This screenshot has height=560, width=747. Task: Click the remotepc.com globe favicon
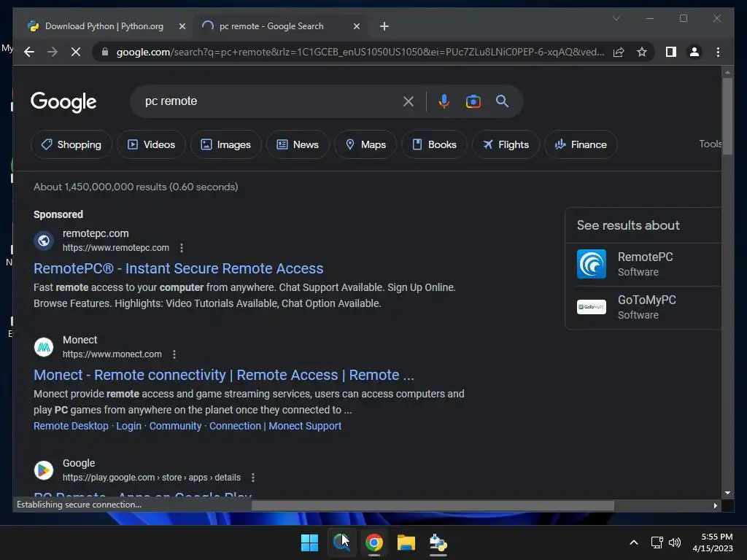44,241
